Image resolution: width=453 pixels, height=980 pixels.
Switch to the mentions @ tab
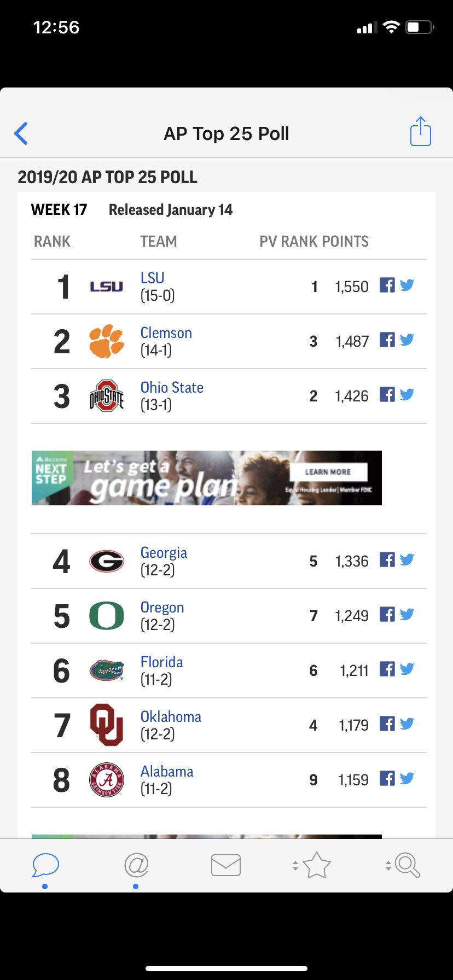coord(136,865)
